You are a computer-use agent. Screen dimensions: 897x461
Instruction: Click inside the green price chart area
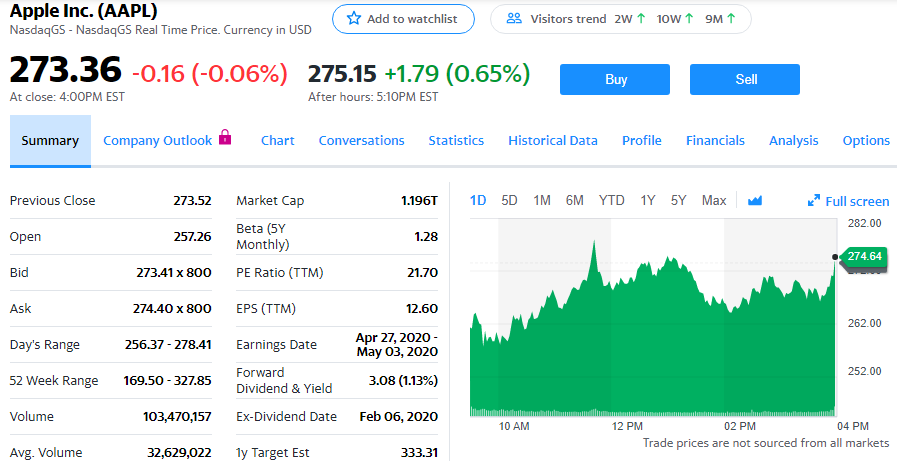pos(650,350)
